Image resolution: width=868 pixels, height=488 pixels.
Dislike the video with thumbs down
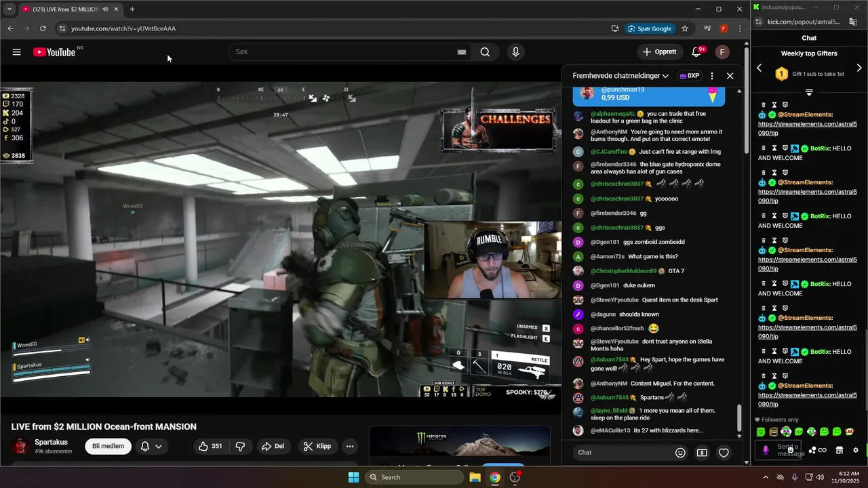click(240, 446)
